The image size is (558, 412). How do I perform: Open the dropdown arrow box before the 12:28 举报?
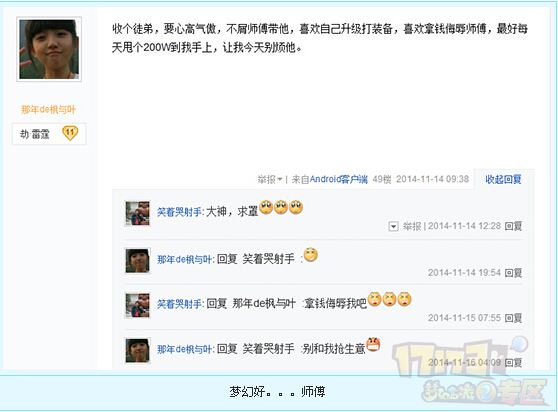393,226
